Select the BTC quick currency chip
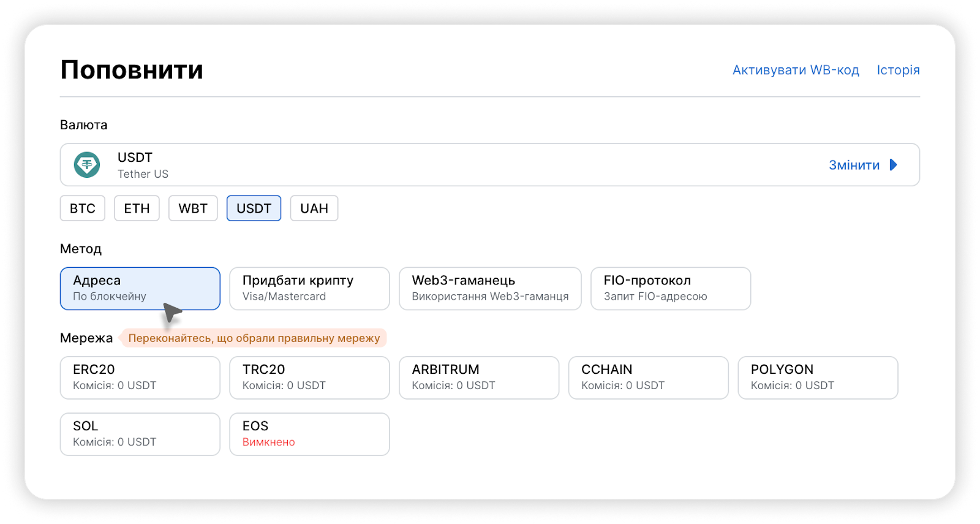The height and width of the screenshot is (524, 980). 83,208
